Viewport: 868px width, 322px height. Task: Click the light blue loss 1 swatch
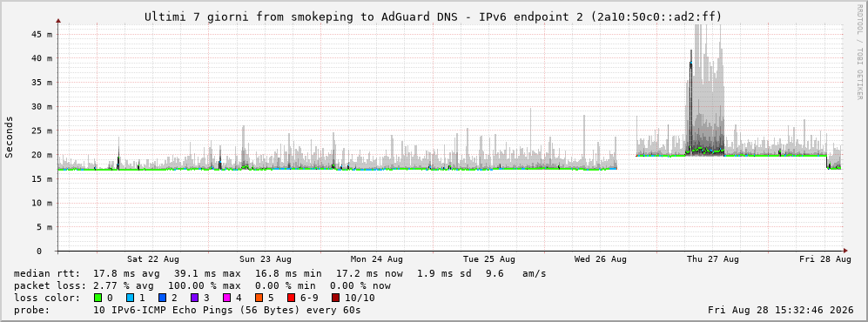130,298
